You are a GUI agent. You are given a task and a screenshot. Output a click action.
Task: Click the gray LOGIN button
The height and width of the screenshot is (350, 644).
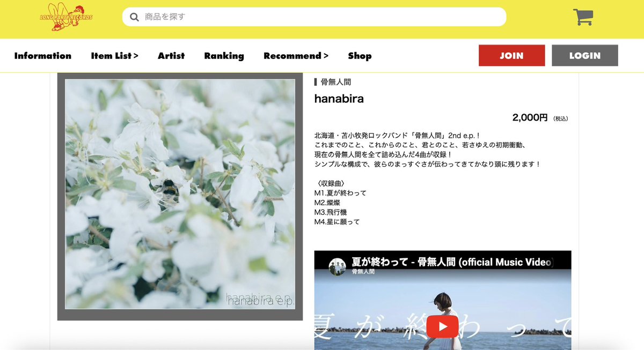[x=585, y=56]
